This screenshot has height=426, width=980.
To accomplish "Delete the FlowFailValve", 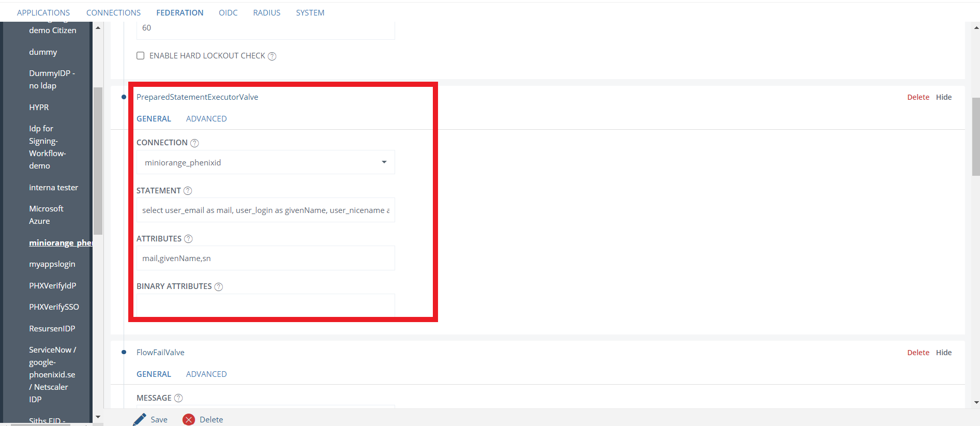I will click(918, 353).
